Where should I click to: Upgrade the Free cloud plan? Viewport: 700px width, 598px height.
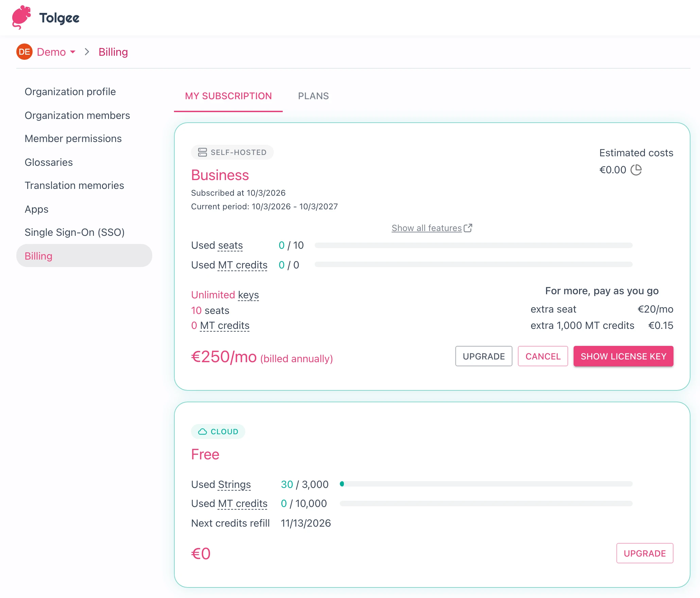645,553
